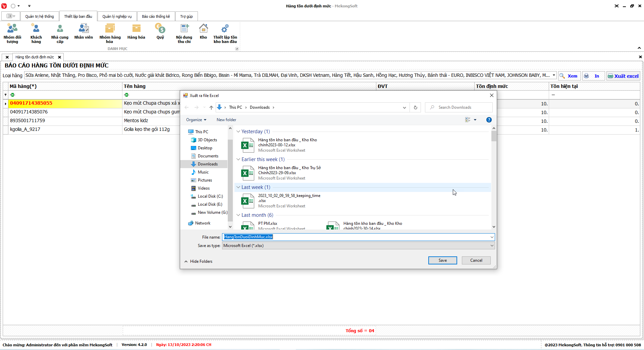Create a New folder in dialog
644x350 pixels.
pyautogui.click(x=226, y=120)
